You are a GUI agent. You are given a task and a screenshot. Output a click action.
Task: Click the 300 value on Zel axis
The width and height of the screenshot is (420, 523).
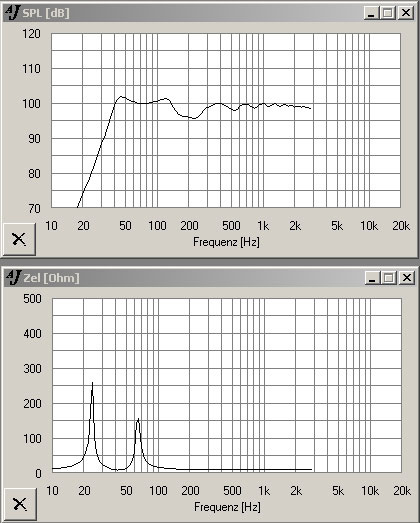[32, 369]
